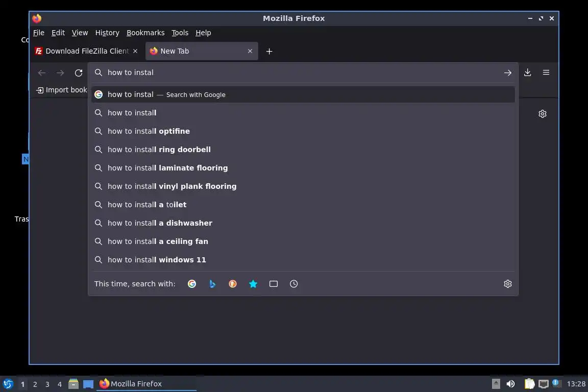588x392 pixels.
Task: Open the History menu
Action: tap(107, 33)
